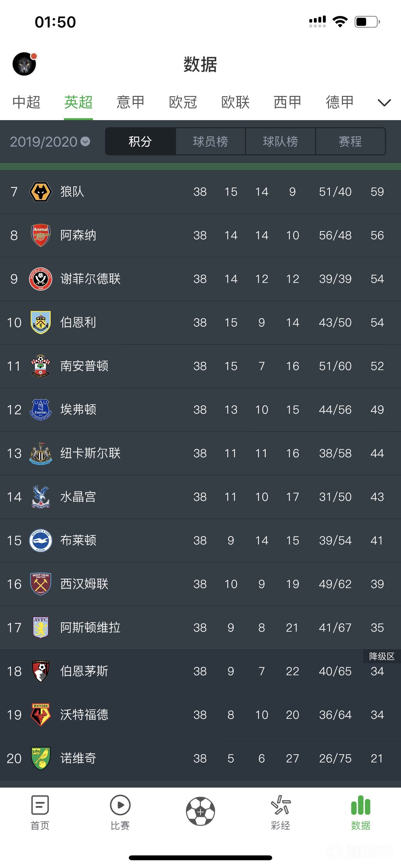This screenshot has width=401, height=868.
Task: Open the lottery tips icon
Action: 280,806
